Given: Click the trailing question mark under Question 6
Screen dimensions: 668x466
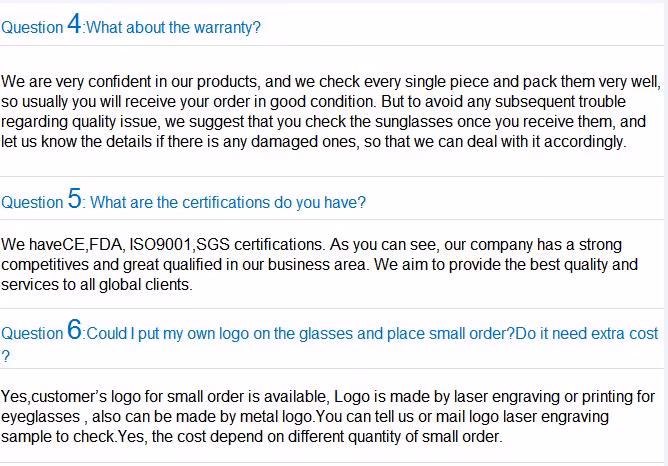Looking at the screenshot, I should (x=5, y=356).
